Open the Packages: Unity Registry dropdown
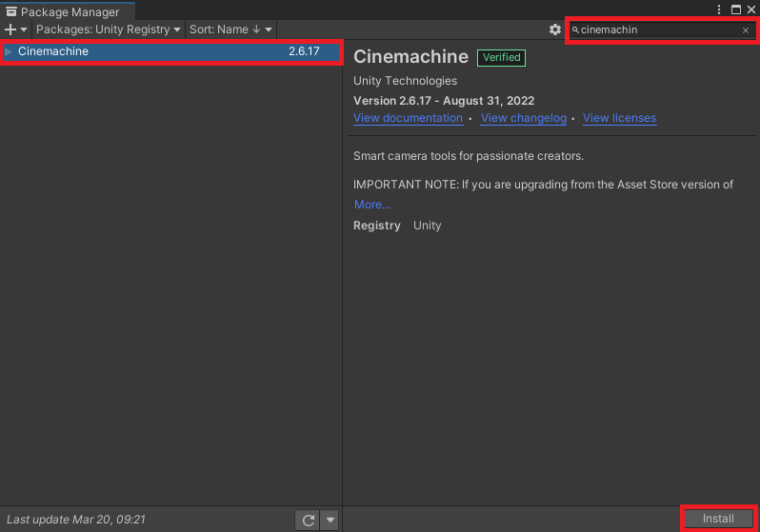Image resolution: width=760 pixels, height=532 pixels. [x=108, y=30]
